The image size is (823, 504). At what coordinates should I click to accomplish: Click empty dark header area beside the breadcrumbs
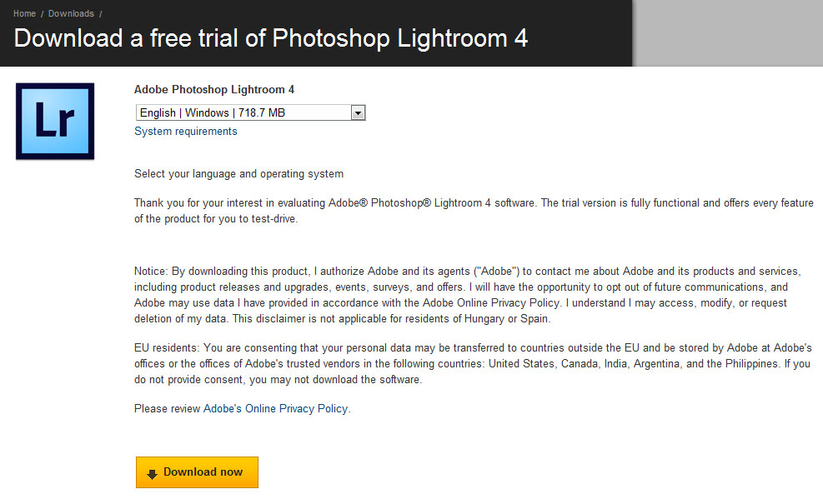pyautogui.click(x=368, y=13)
